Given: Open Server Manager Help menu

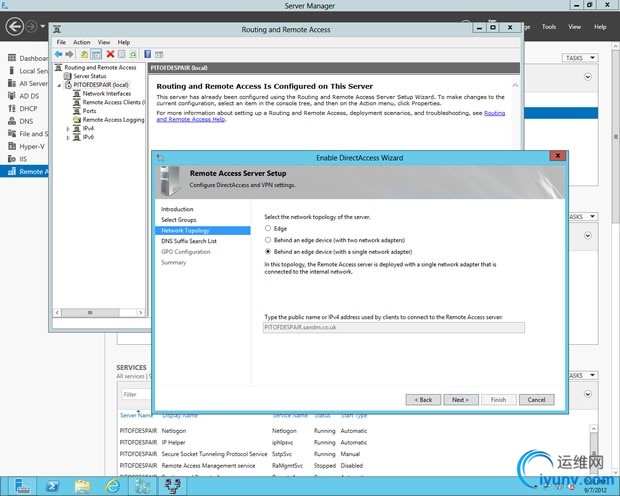Looking at the screenshot, I should click(600, 27).
